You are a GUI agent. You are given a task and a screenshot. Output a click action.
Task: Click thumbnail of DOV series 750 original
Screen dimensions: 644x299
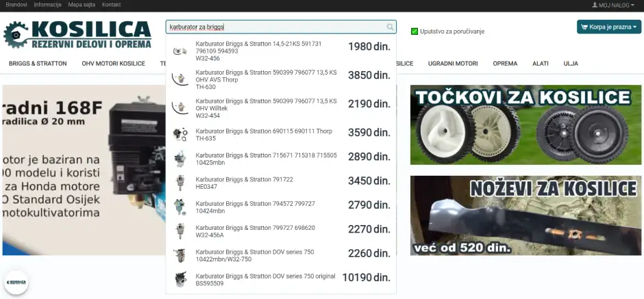pyautogui.click(x=180, y=279)
